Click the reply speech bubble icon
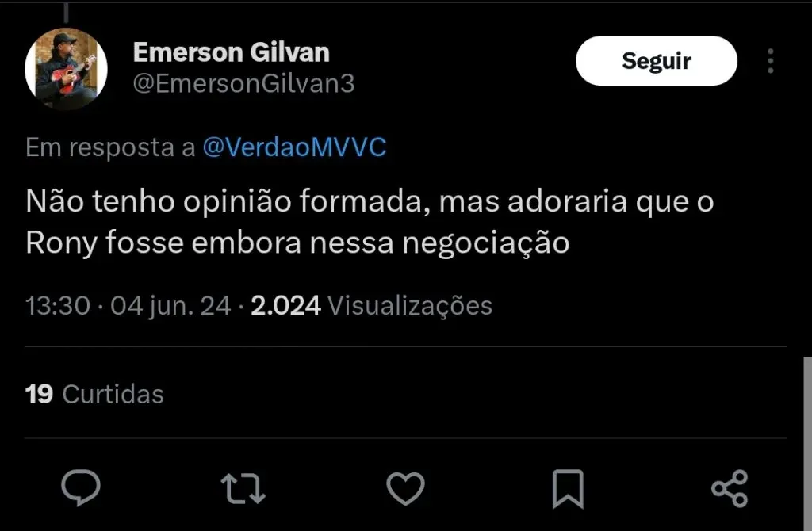Screen dimensions: 812x531 coord(81,487)
